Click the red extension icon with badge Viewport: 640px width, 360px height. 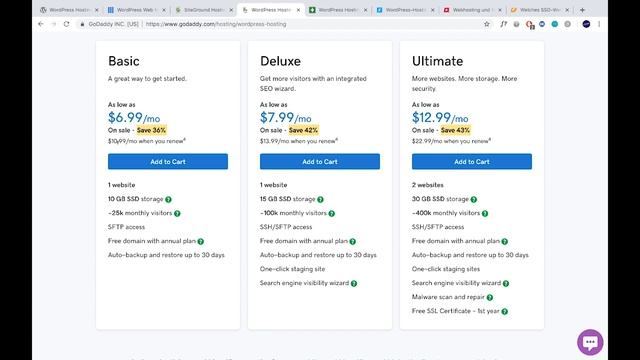[530, 24]
